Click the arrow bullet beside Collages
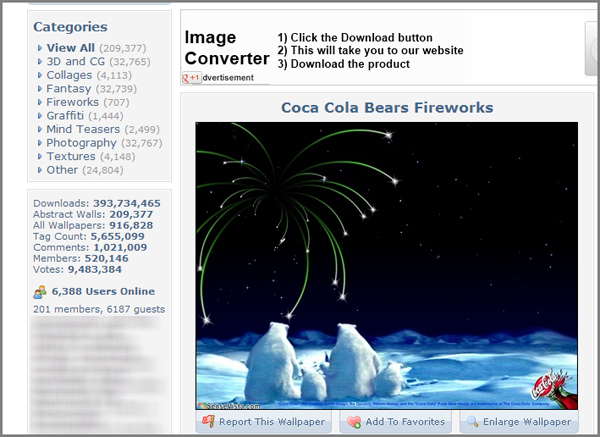 click(40, 75)
